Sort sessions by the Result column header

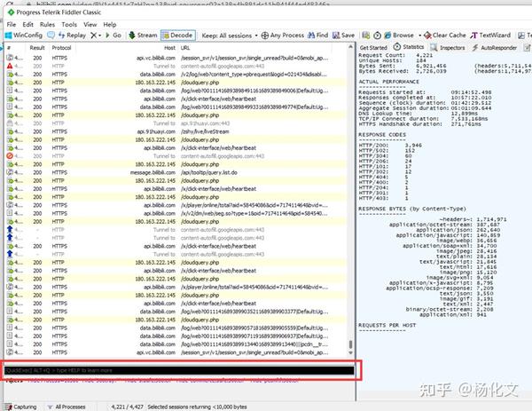37,48
